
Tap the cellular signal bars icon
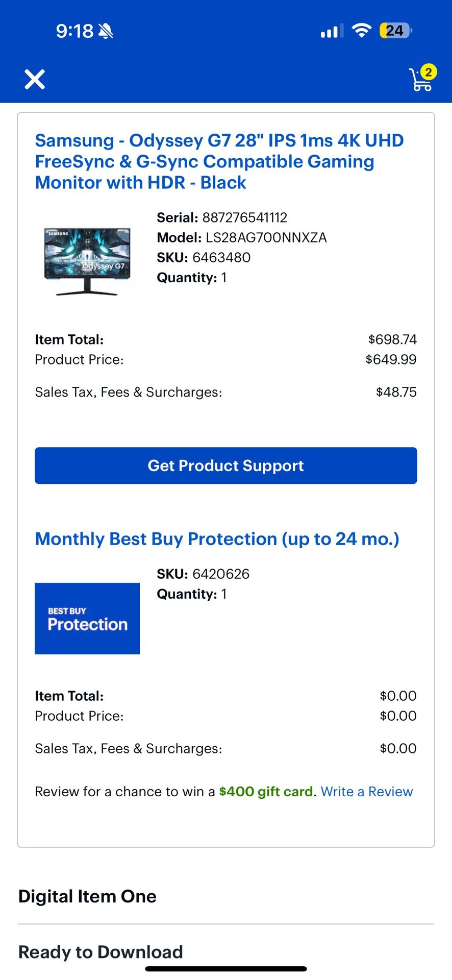coord(332,32)
